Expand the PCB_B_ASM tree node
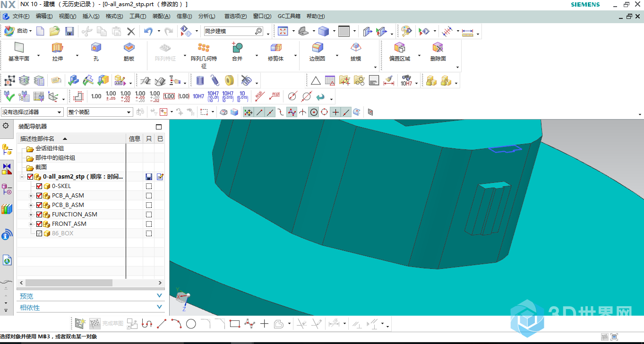The width and height of the screenshot is (644, 344). (31, 205)
